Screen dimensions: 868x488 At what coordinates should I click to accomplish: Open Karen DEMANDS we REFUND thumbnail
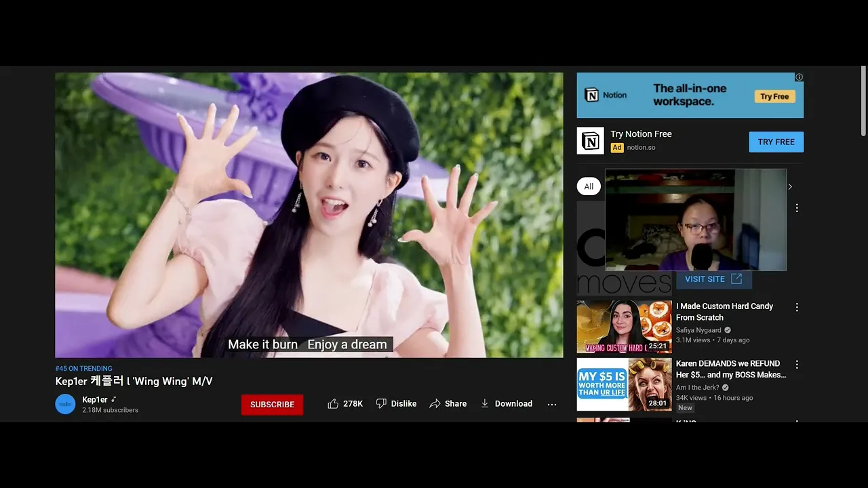(x=624, y=384)
